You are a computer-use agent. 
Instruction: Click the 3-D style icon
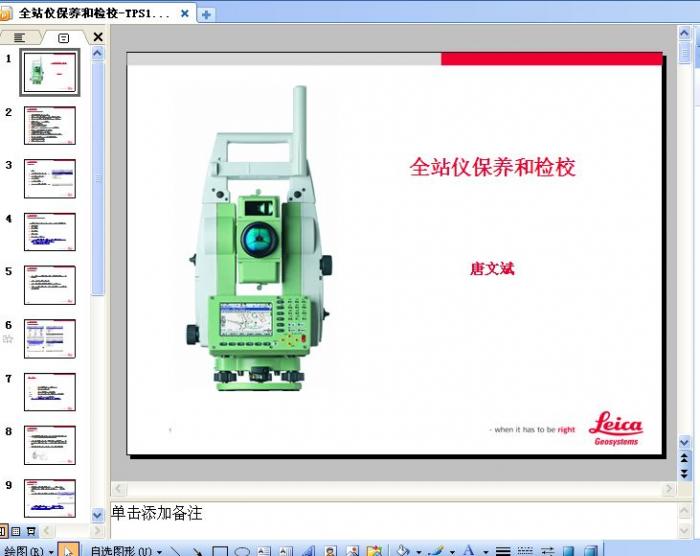click(590, 551)
